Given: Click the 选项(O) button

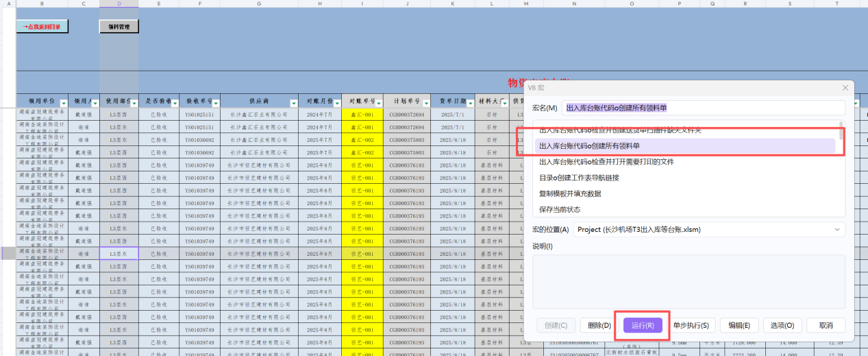Looking at the screenshot, I should [x=782, y=325].
